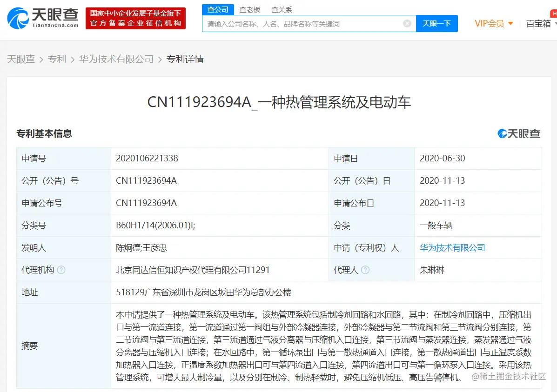Click the 摘要 row label

coord(29,346)
